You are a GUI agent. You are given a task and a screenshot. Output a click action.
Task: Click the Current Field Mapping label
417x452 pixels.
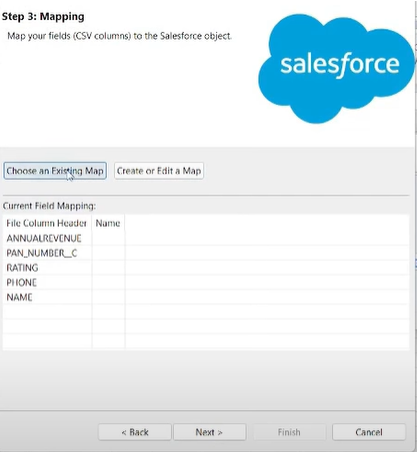pos(49,206)
